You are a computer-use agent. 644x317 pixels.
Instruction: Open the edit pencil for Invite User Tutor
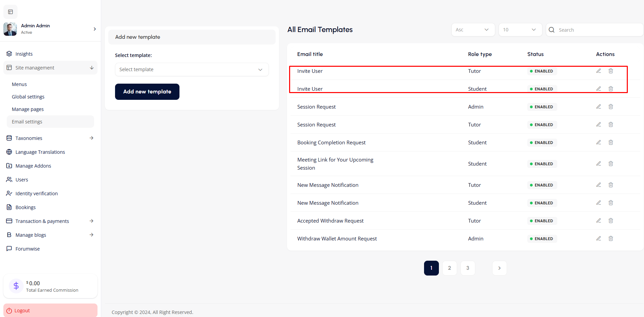(x=599, y=71)
